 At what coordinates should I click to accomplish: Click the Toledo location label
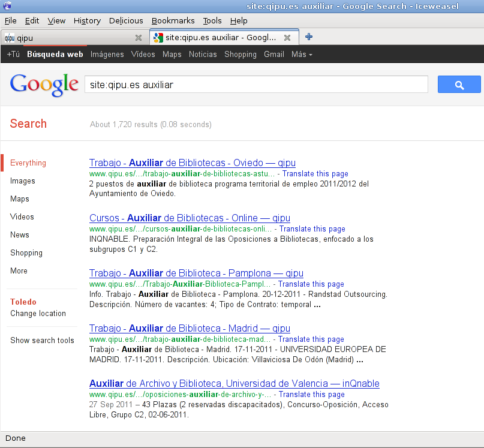click(x=23, y=302)
